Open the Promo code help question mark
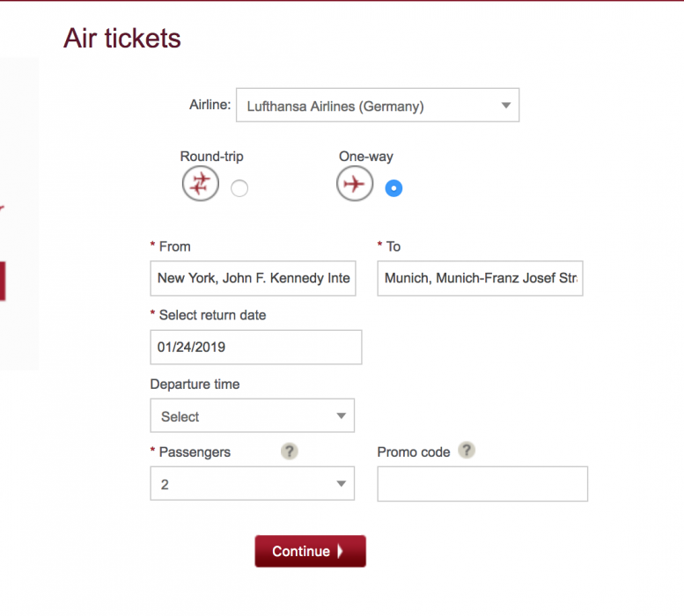684x616 pixels. (467, 451)
